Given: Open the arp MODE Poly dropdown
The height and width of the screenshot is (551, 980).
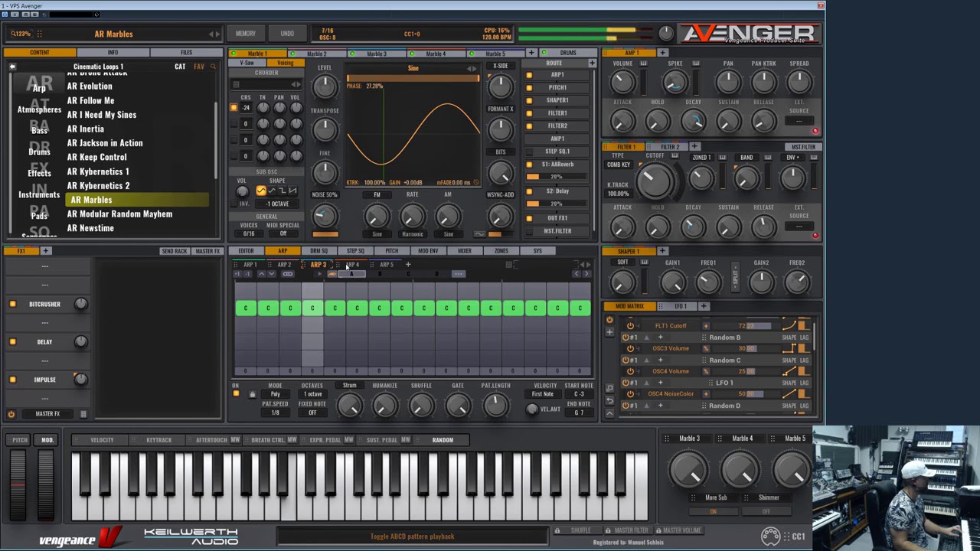Looking at the screenshot, I should pos(275,394).
